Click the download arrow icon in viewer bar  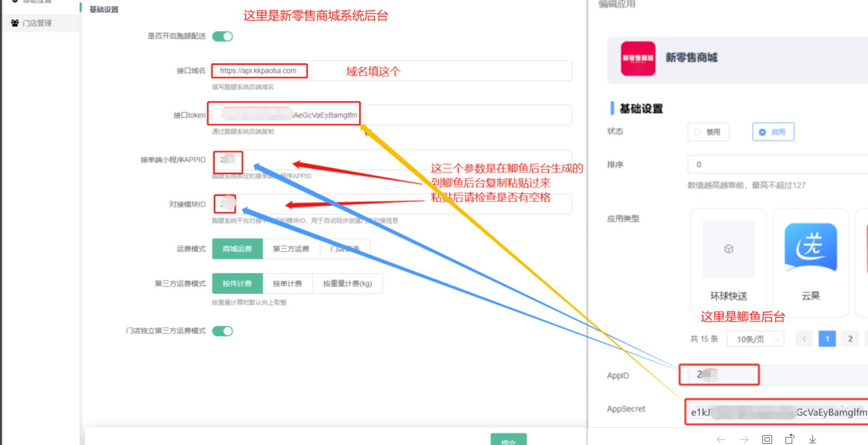click(813, 439)
